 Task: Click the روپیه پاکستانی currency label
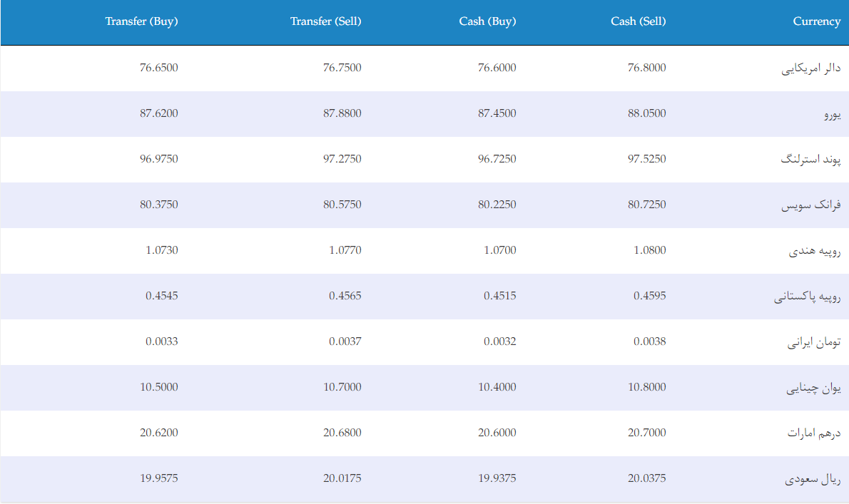[x=807, y=297]
